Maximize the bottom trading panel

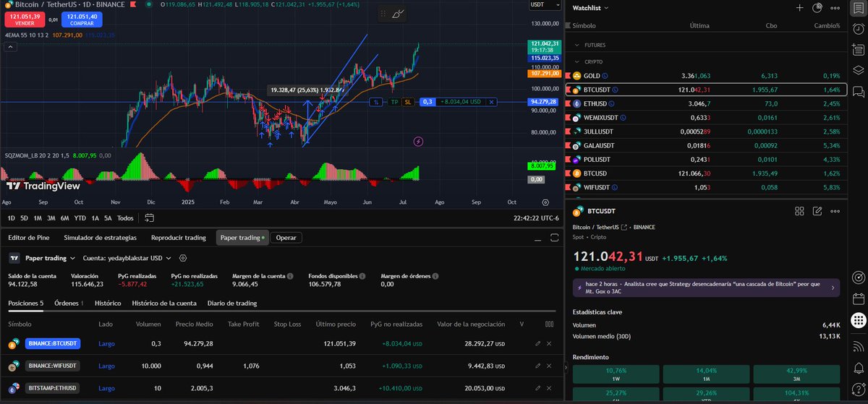[555, 237]
